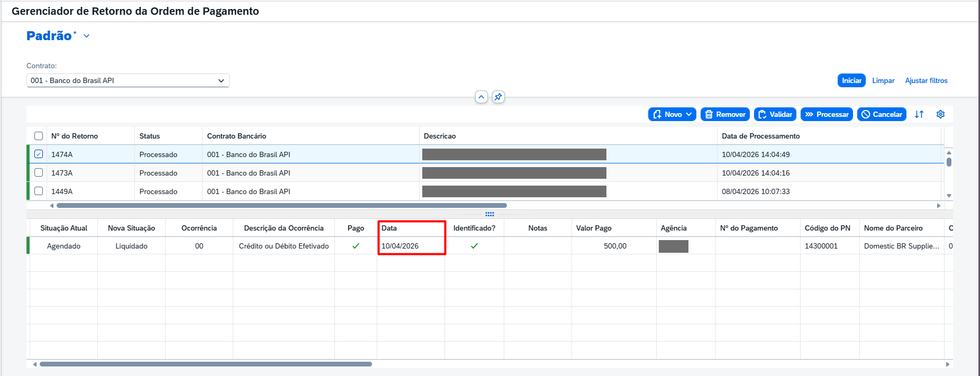Click the Agendado cell

point(64,246)
